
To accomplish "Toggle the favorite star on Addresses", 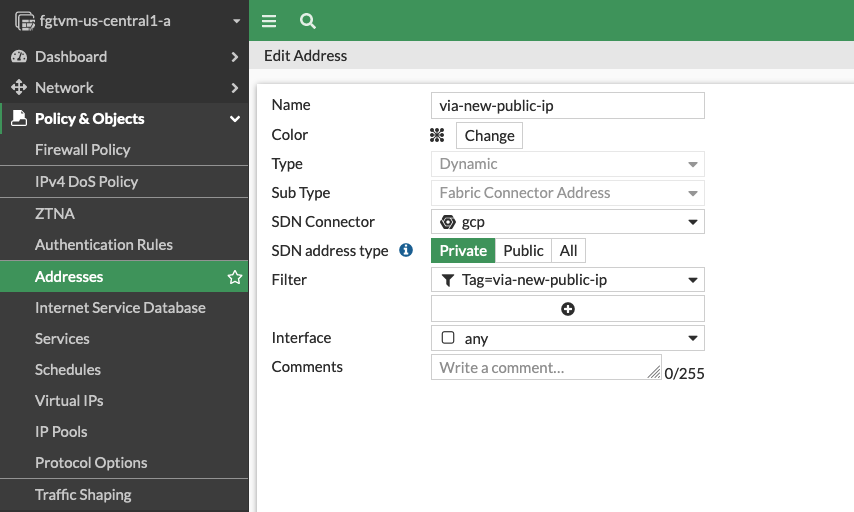I will (x=235, y=277).
